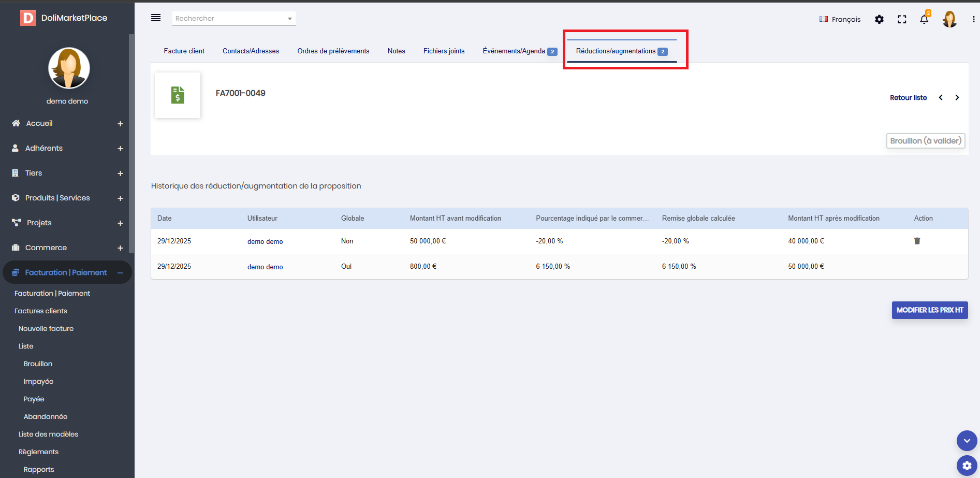Go to next invoice with right chevron
The image size is (980, 478).
[x=957, y=97]
